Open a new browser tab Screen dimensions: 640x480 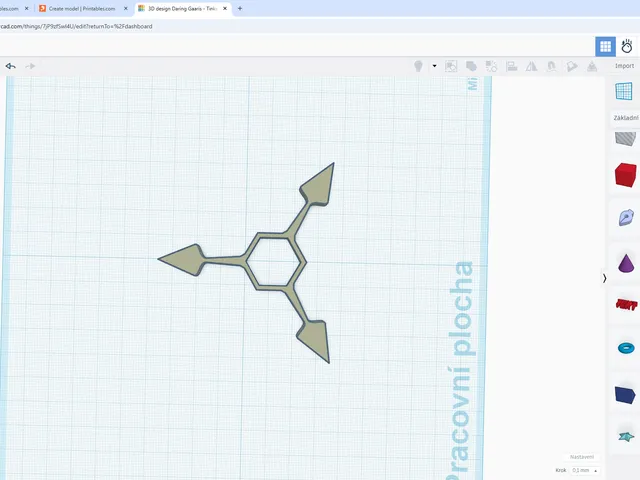click(240, 9)
